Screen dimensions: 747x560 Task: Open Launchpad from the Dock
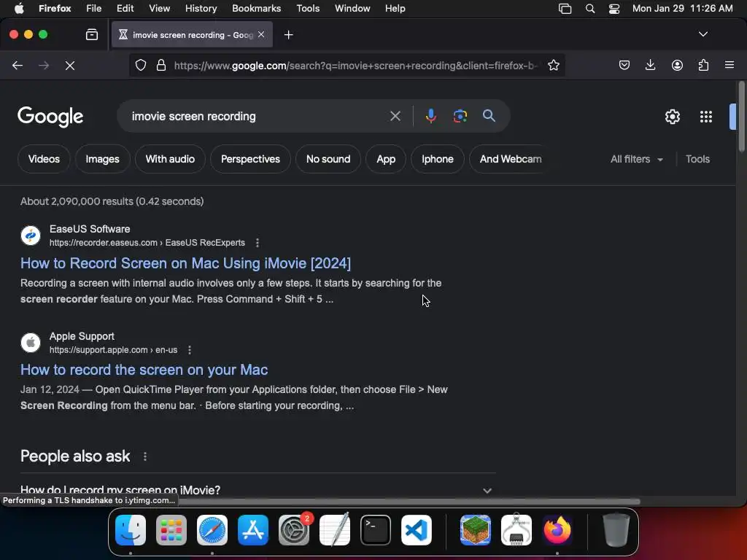point(171,530)
